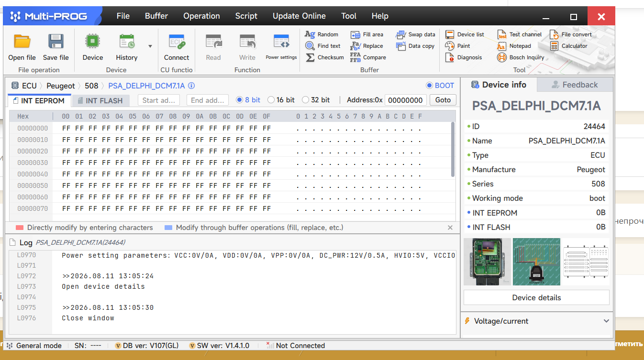Click the Read function icon

(213, 42)
